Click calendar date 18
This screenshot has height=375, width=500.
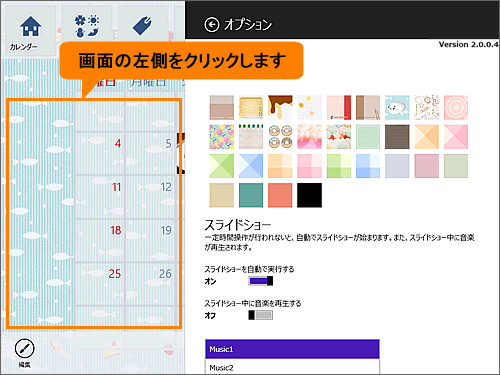pyautogui.click(x=116, y=230)
